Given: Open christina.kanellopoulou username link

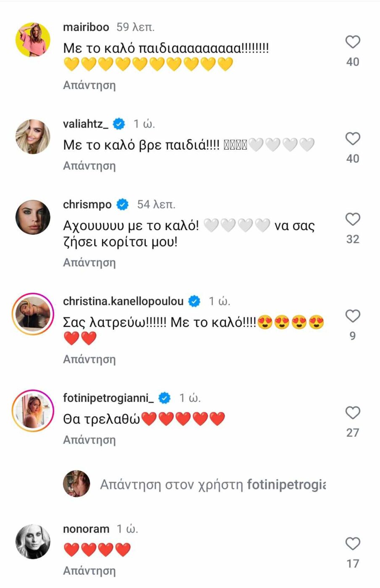Looking at the screenshot, I should [x=123, y=301].
